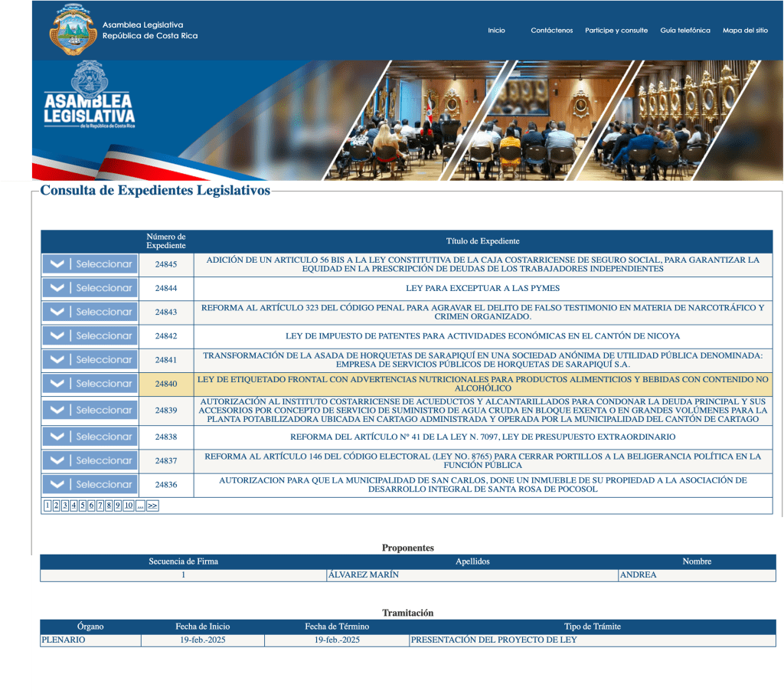784x697 pixels.
Task: Select expediente 24836 via Seleccionar
Action: (x=103, y=484)
